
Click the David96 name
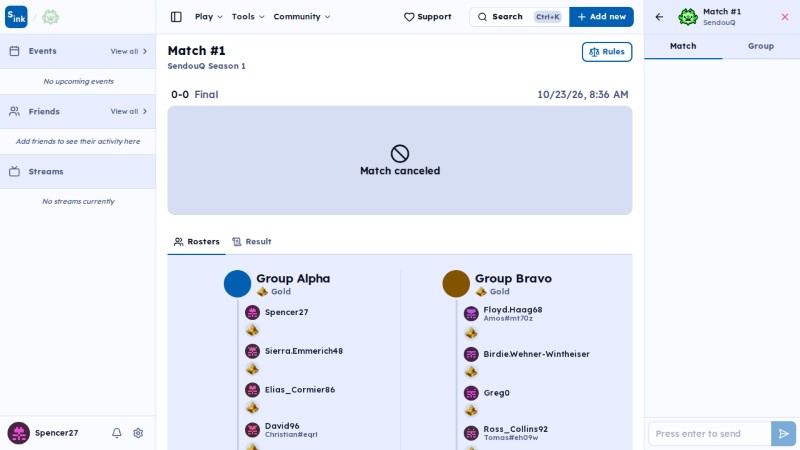click(x=282, y=426)
